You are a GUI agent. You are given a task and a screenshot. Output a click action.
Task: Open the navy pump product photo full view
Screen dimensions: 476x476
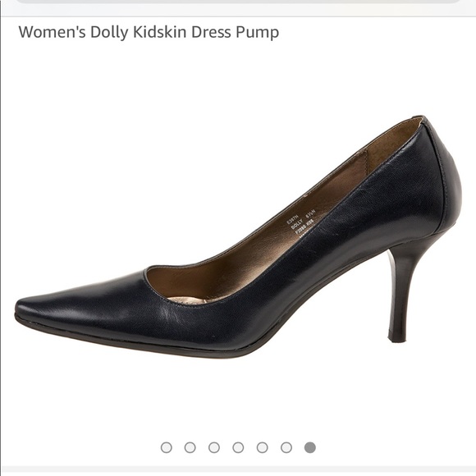pyautogui.click(x=238, y=237)
